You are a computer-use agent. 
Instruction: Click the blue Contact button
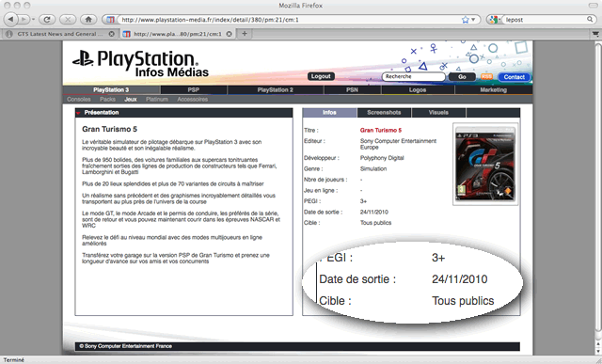click(515, 77)
